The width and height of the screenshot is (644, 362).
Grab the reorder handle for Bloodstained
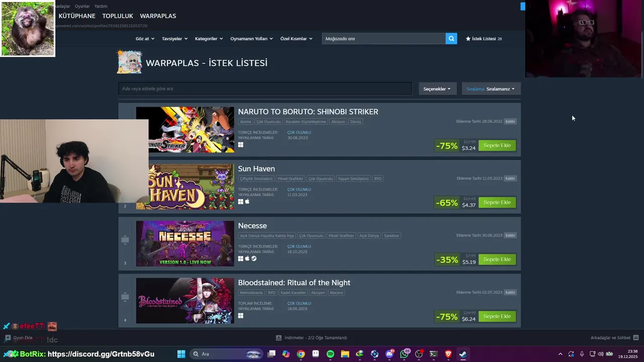(125, 297)
